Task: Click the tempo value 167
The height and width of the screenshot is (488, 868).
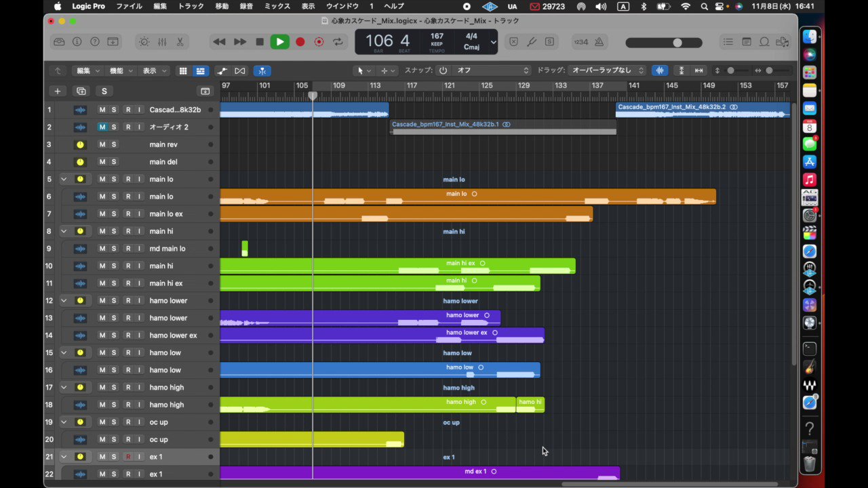Action: point(437,37)
